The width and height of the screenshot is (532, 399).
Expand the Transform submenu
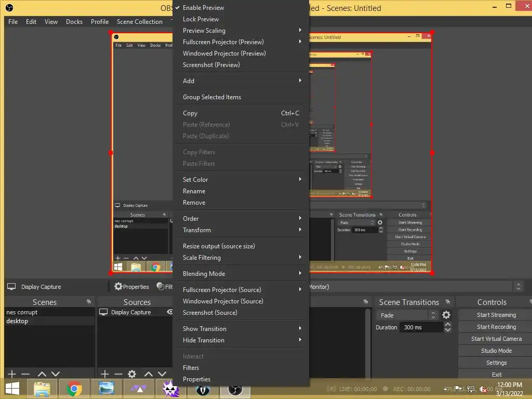(x=241, y=230)
